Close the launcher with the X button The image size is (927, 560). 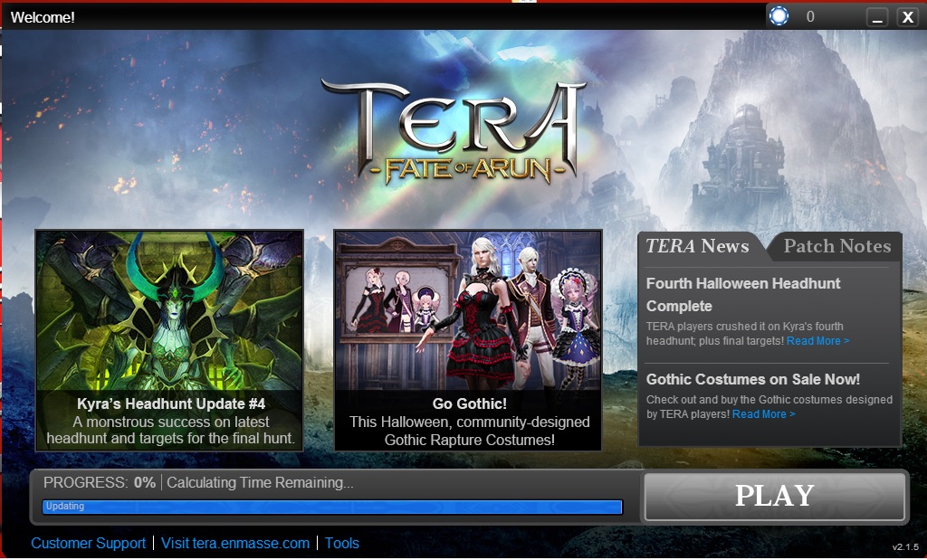pyautogui.click(x=907, y=17)
